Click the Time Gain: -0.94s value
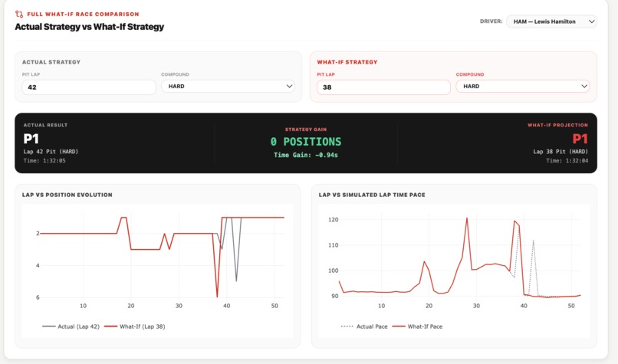 point(306,156)
